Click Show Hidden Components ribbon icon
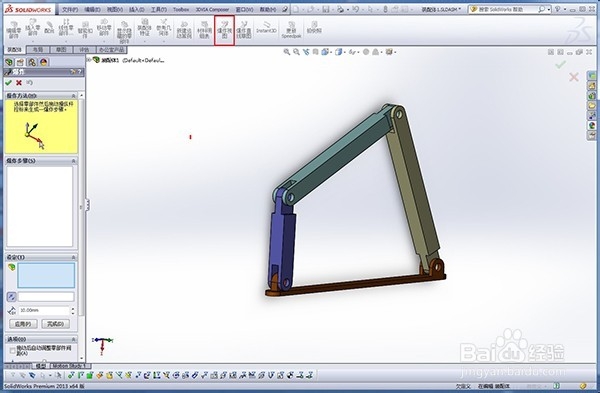The image size is (600, 393). pos(124,32)
